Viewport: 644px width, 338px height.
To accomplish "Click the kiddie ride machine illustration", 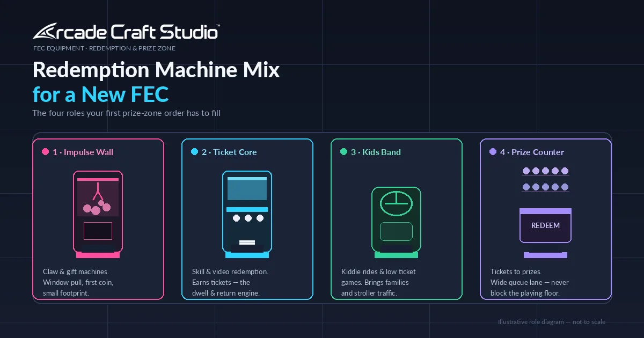I will pyautogui.click(x=396, y=222).
